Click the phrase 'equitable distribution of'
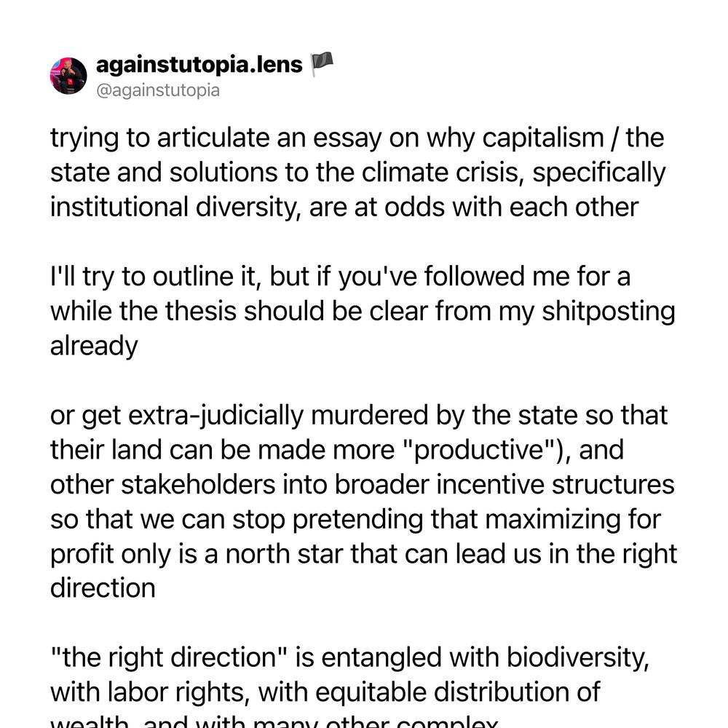 (x=458, y=692)
